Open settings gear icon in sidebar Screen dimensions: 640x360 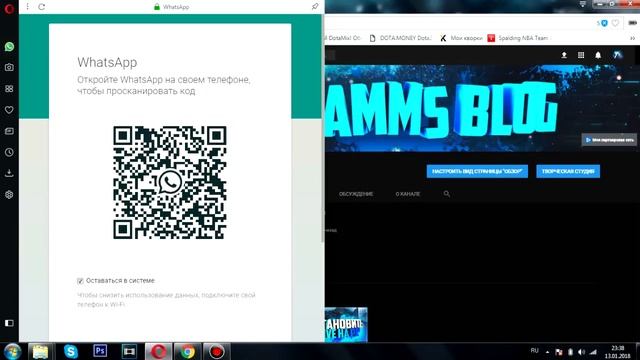point(9,195)
